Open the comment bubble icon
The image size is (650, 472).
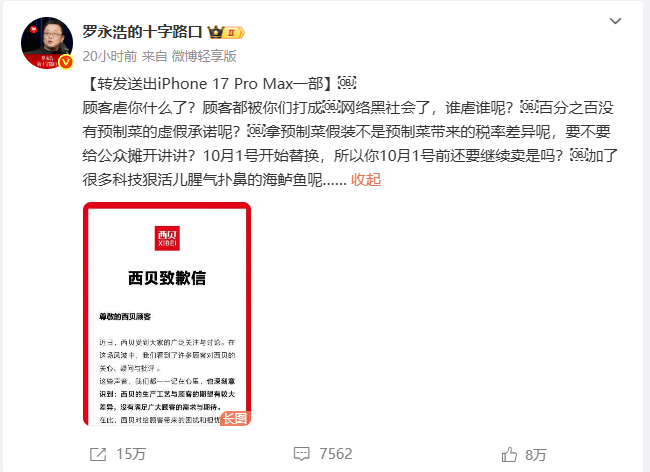coord(301,454)
